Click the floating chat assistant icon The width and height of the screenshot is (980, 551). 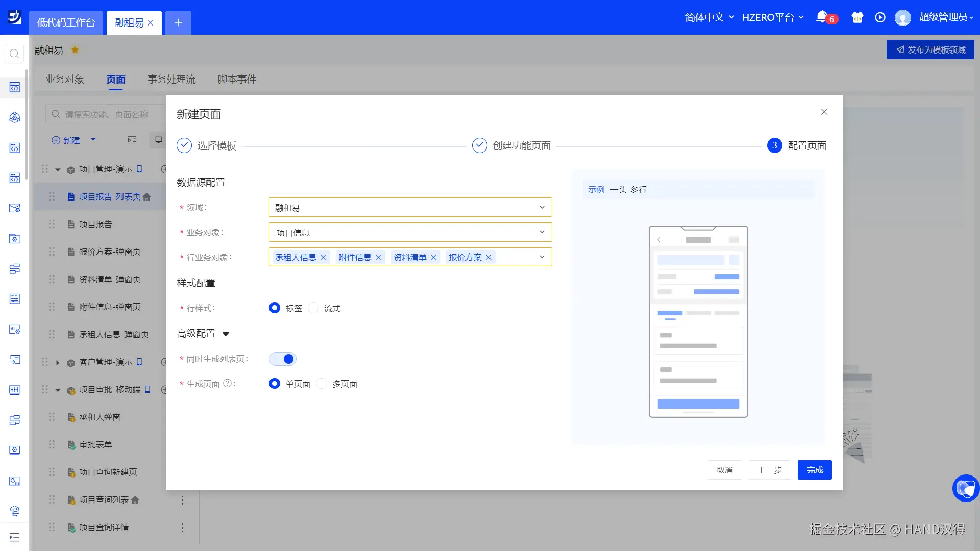[966, 488]
